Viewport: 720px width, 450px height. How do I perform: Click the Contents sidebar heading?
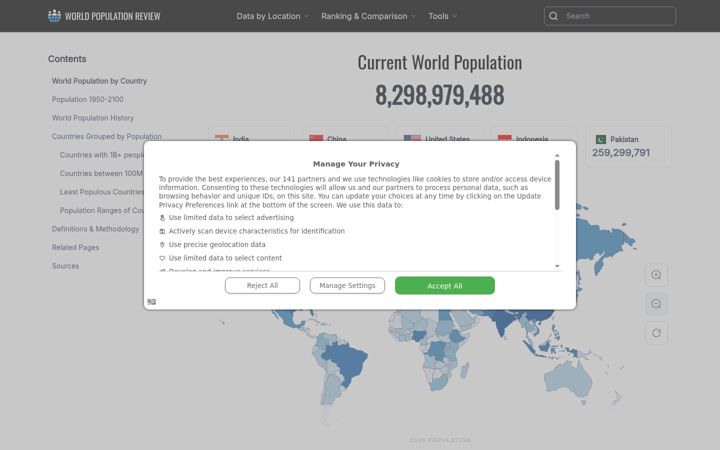coord(67,59)
